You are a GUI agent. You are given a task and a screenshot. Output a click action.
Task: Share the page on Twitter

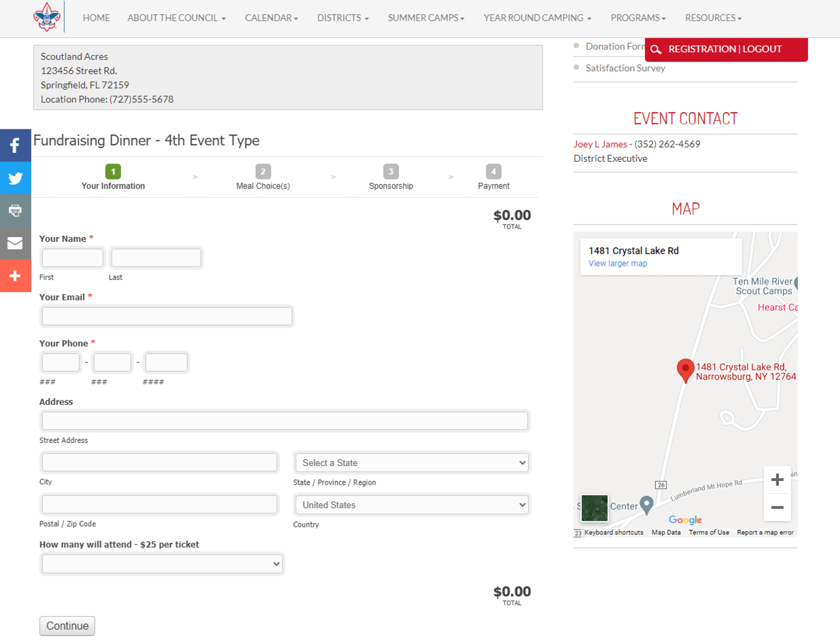click(15, 178)
